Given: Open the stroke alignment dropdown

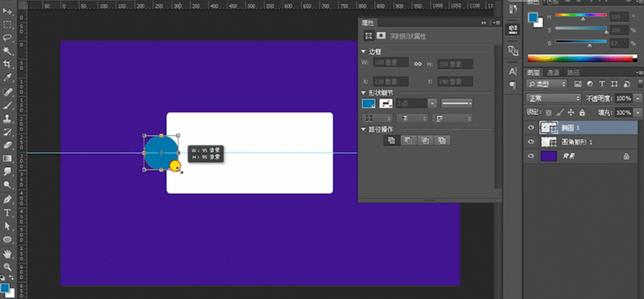Looking at the screenshot, I should pyautogui.click(x=377, y=118).
